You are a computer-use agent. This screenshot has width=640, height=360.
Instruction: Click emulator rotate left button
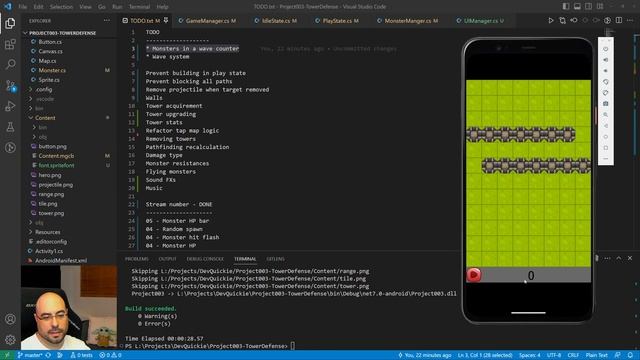(x=606, y=82)
